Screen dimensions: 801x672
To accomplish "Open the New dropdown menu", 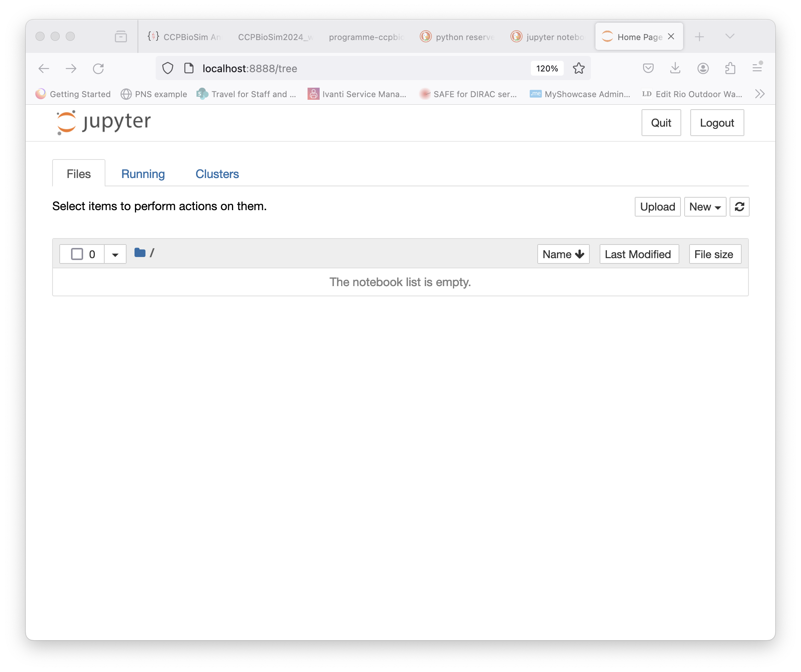I will 705,207.
